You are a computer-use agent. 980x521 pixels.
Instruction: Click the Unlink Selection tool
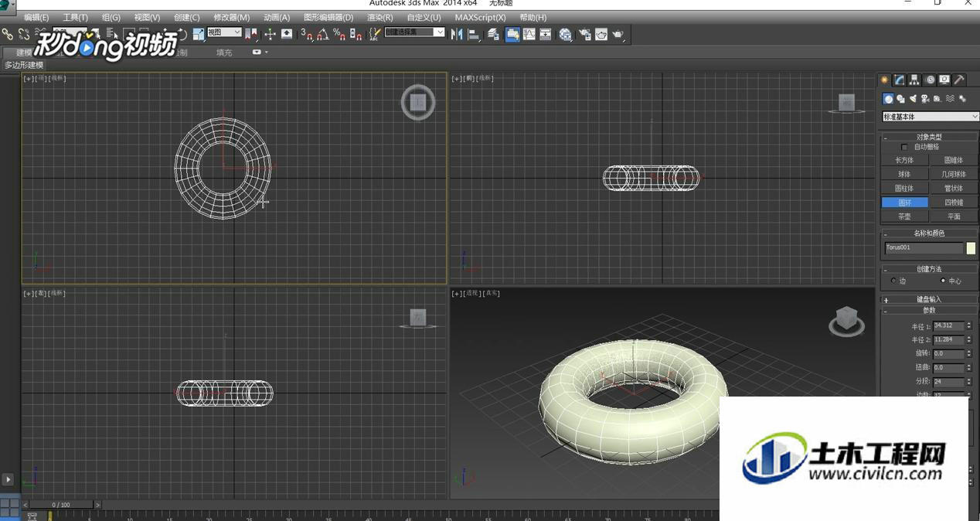pos(24,34)
